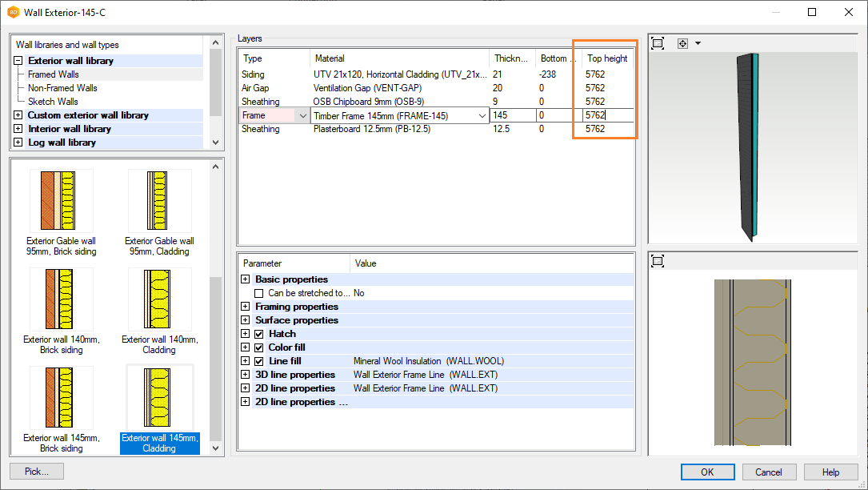This screenshot has height=490, width=868.
Task: Enable 'Can be stretched to' checkbox
Action: pos(259,293)
